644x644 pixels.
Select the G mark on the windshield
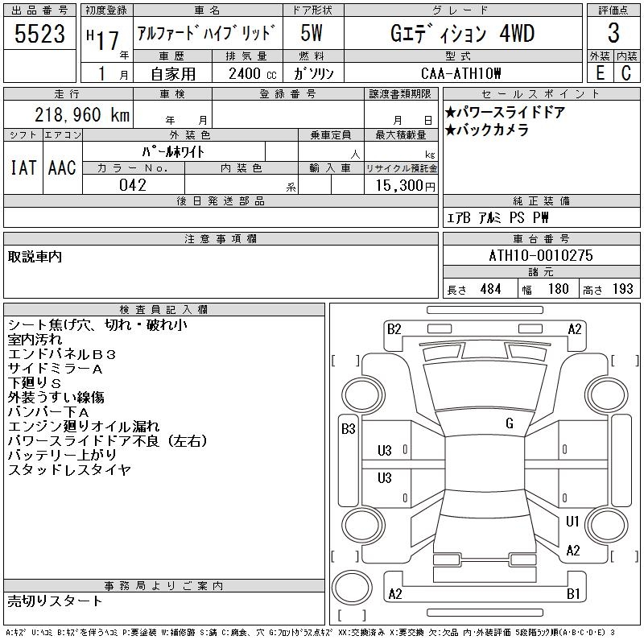[510, 423]
